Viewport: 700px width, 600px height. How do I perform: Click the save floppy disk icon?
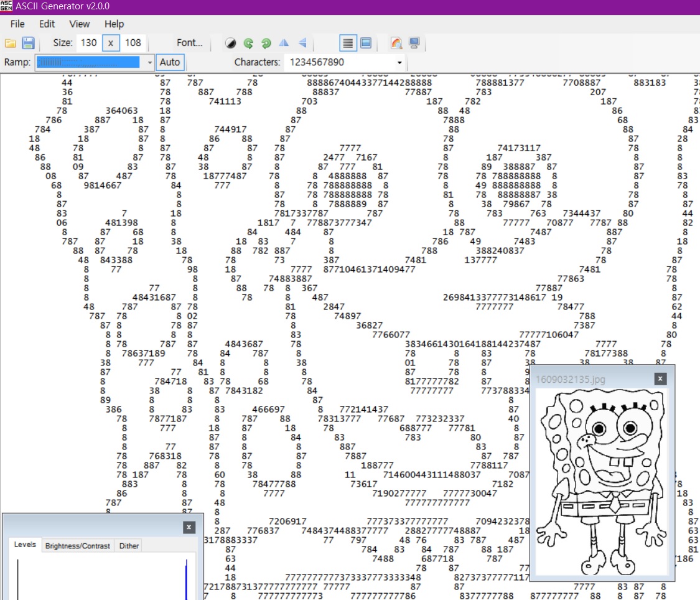tap(28, 43)
